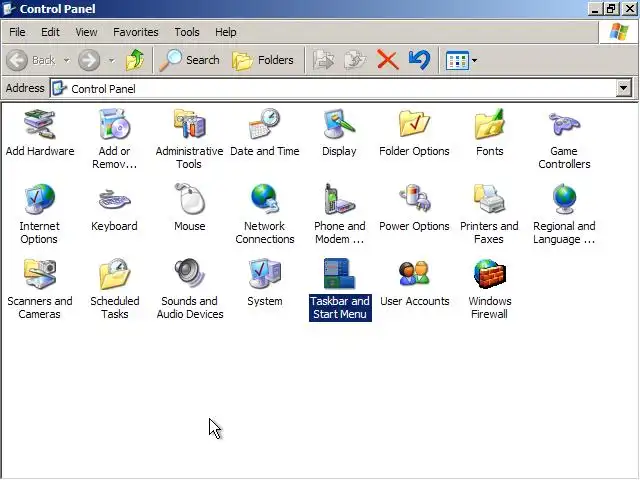Click the Folders toolbar button

click(x=263, y=60)
